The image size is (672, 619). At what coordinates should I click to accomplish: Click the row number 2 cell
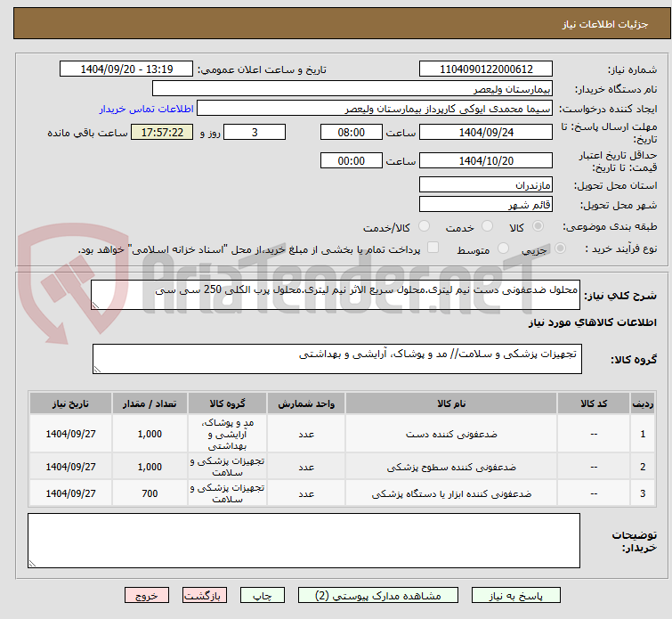pyautogui.click(x=643, y=468)
